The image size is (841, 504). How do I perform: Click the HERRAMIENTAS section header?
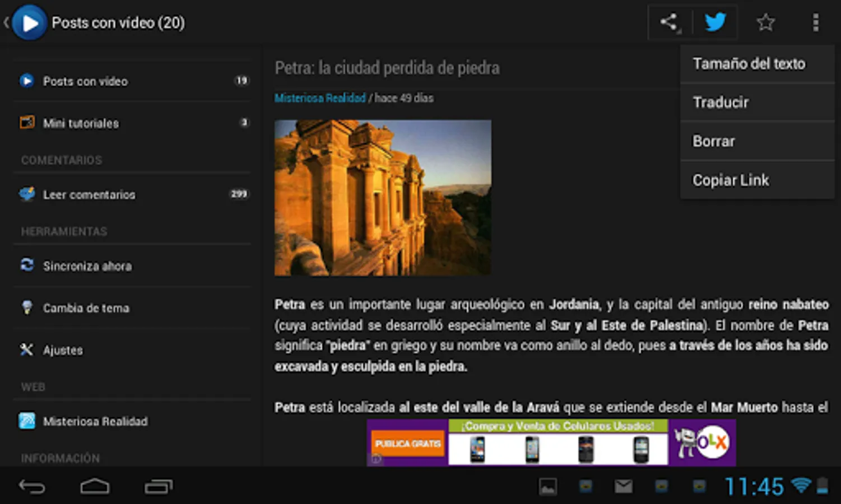[64, 231]
